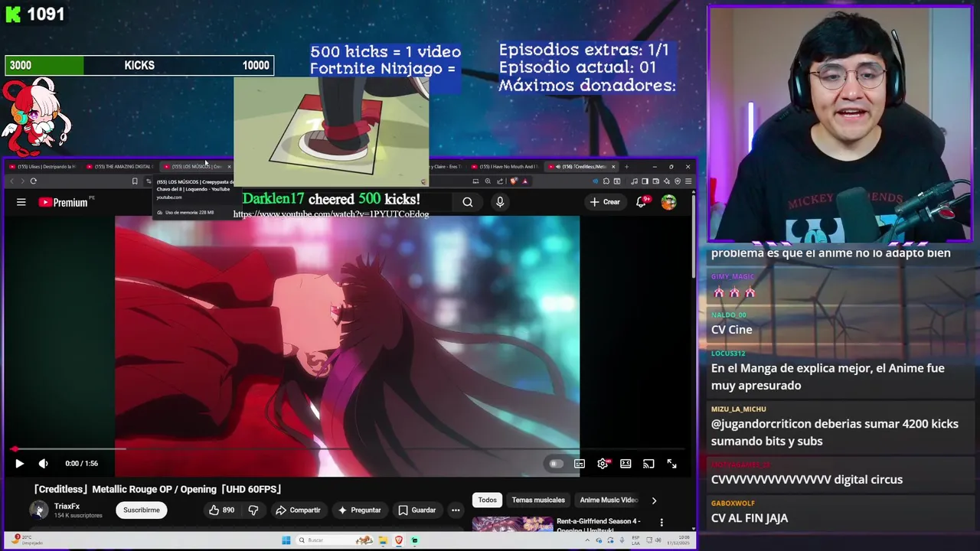
Task: Play the Metallic Rouge opening video
Action: coord(20,463)
